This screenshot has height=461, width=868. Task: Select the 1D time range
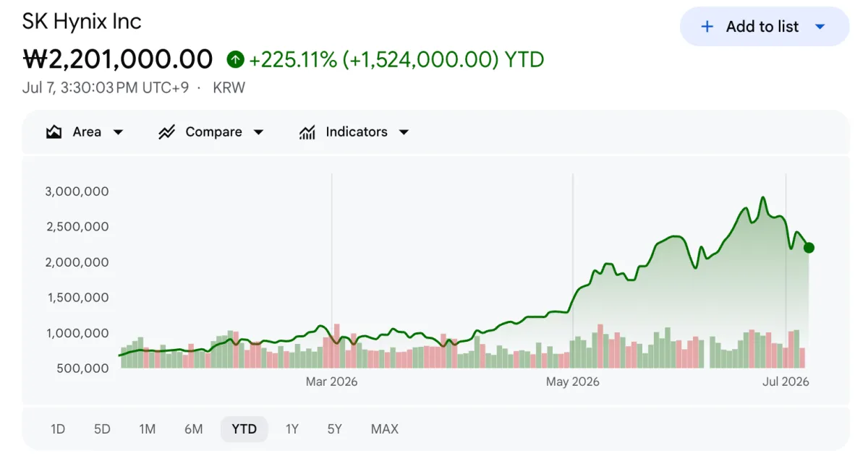coord(58,429)
